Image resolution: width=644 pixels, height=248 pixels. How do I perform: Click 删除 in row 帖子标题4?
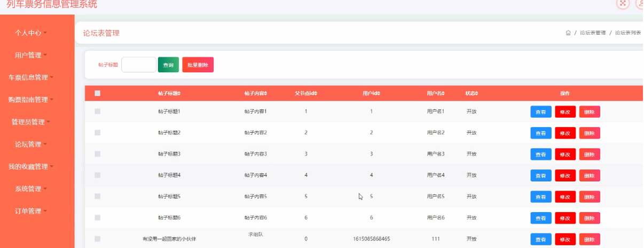590,175
